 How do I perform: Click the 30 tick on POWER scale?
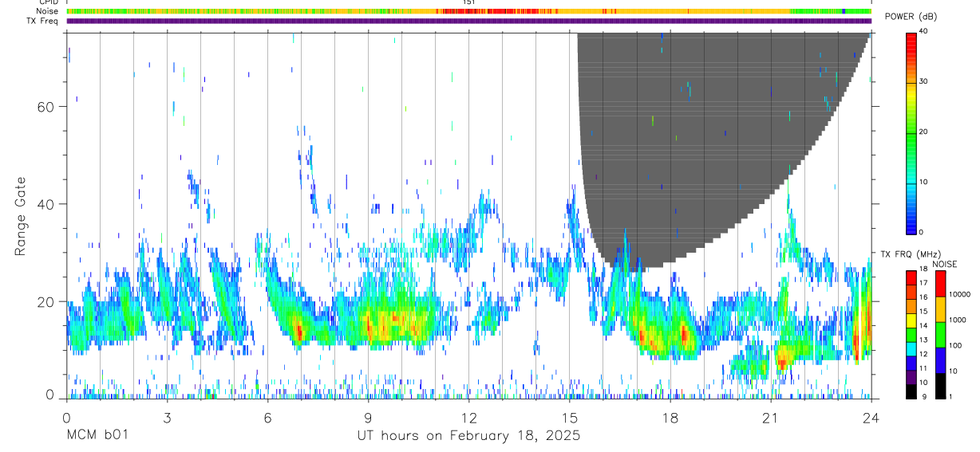coord(923,82)
